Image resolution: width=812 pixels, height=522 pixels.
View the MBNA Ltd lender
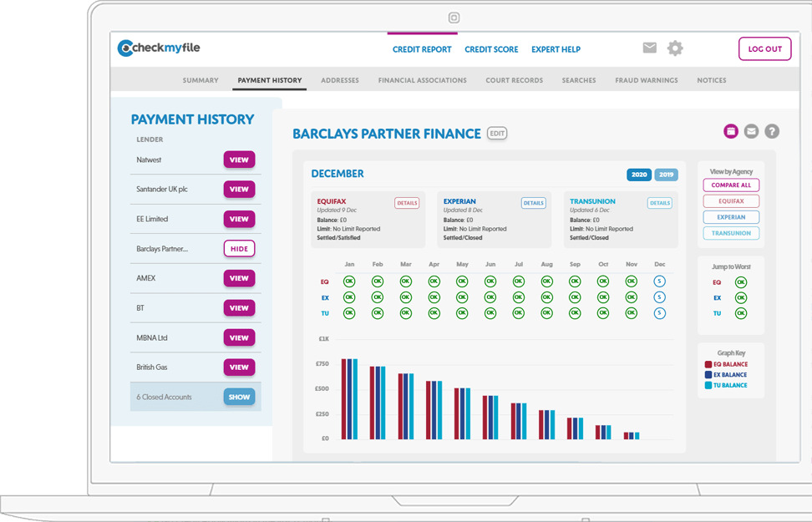coord(239,337)
